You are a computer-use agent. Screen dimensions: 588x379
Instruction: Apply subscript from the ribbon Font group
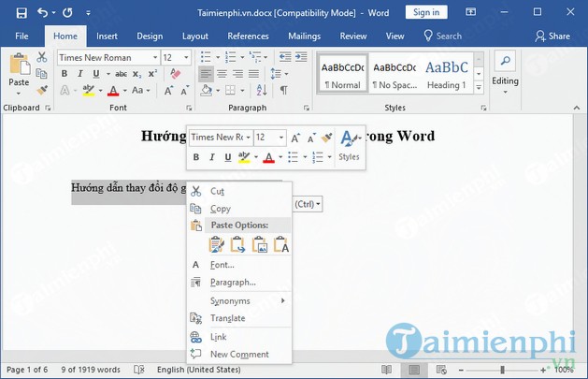pyautogui.click(x=136, y=74)
